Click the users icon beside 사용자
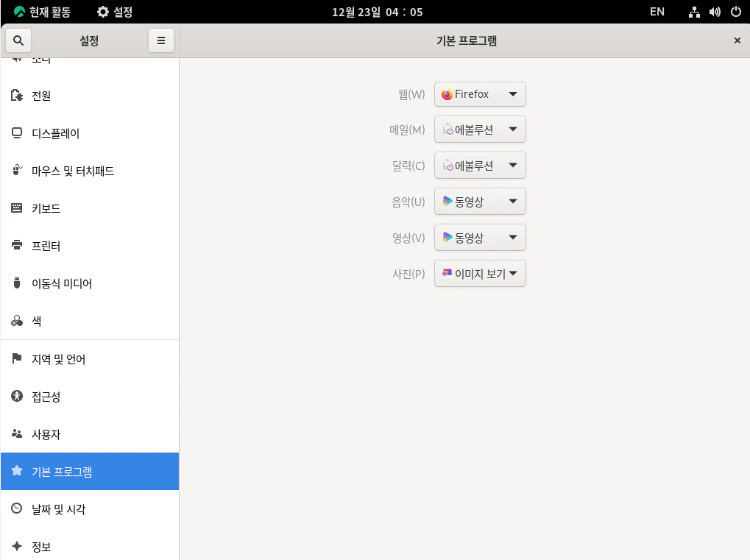 click(x=17, y=433)
